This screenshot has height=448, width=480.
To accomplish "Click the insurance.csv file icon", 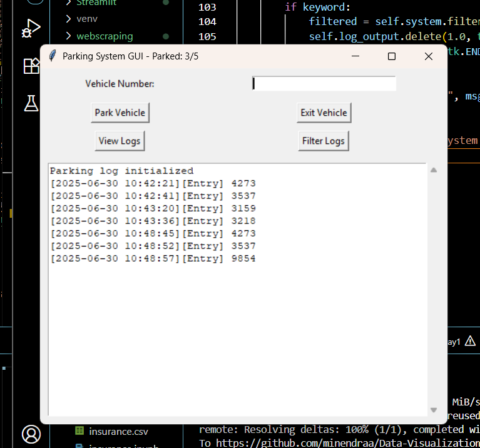I will (79, 431).
